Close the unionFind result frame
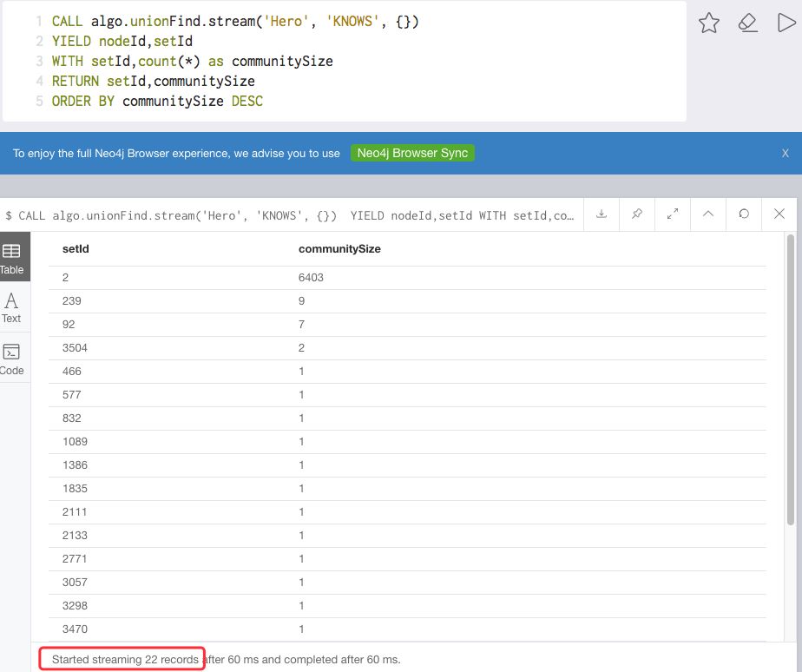This screenshot has width=802, height=672. [x=779, y=214]
